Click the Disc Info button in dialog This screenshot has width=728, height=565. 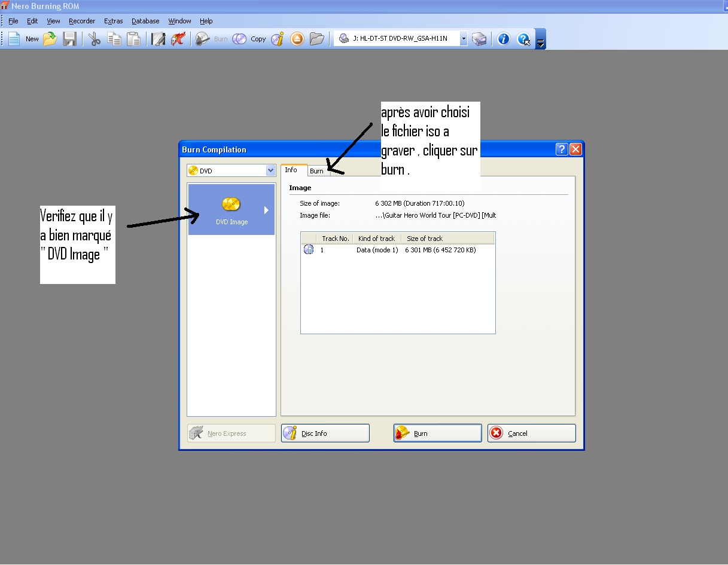click(325, 433)
